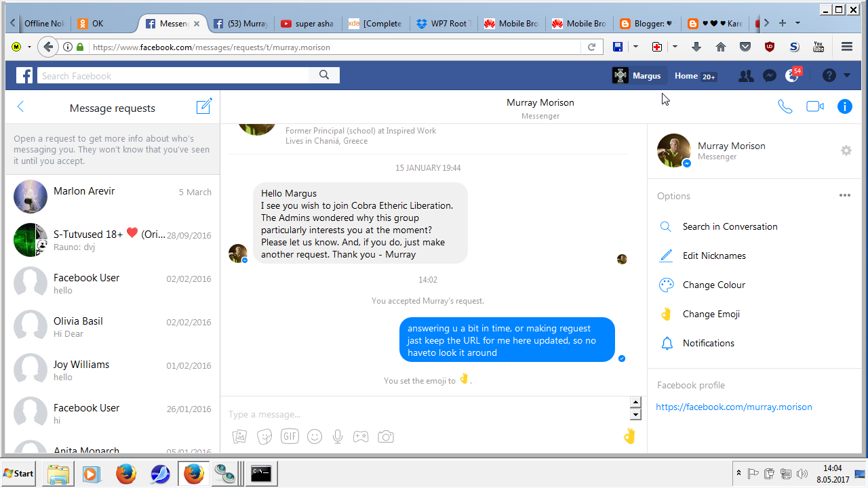Expand the list all tabs dropdown
The height and width of the screenshot is (488, 868).
coord(797,23)
